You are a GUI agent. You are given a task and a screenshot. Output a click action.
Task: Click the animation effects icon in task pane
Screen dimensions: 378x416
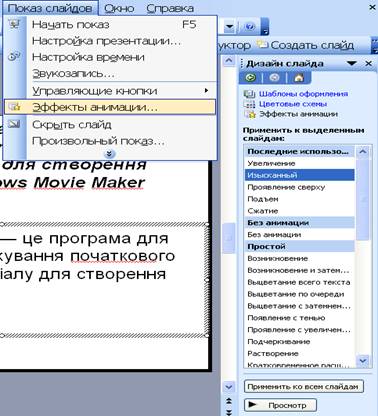point(250,114)
